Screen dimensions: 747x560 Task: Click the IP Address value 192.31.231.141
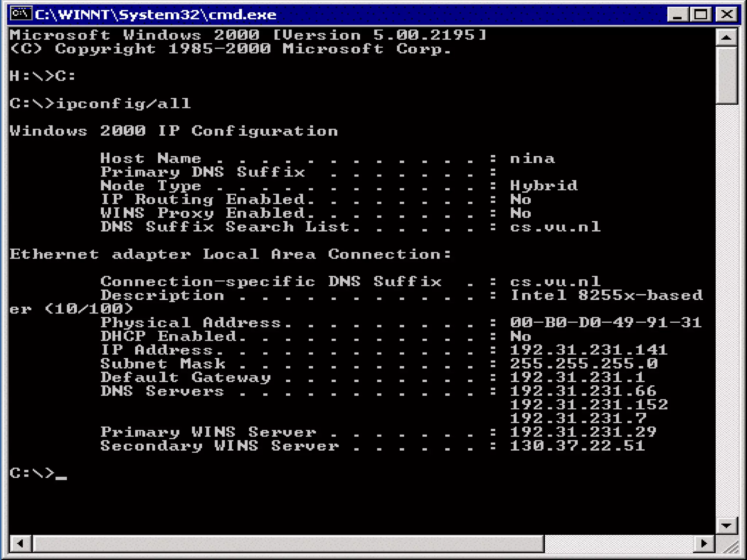(x=588, y=350)
